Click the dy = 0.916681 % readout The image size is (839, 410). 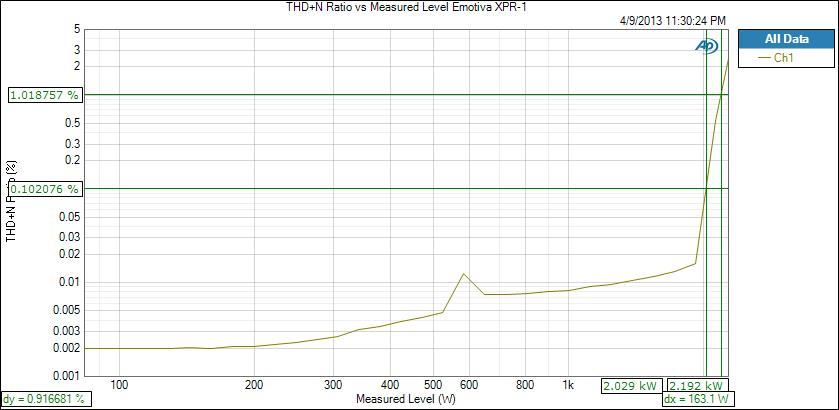45,399
